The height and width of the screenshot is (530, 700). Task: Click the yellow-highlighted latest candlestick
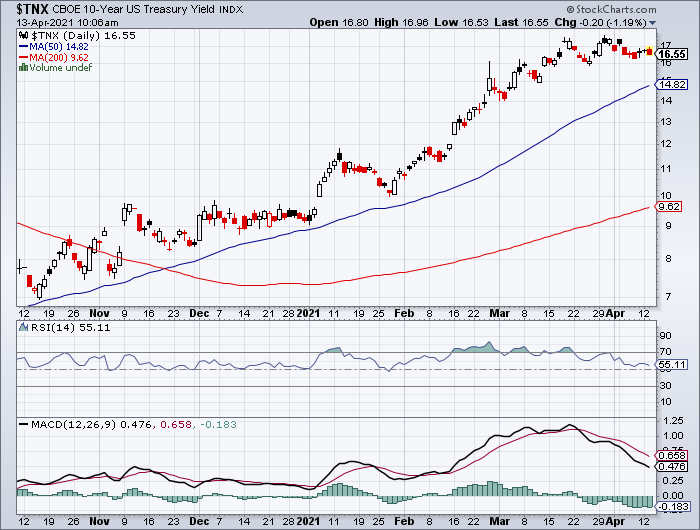(x=650, y=52)
